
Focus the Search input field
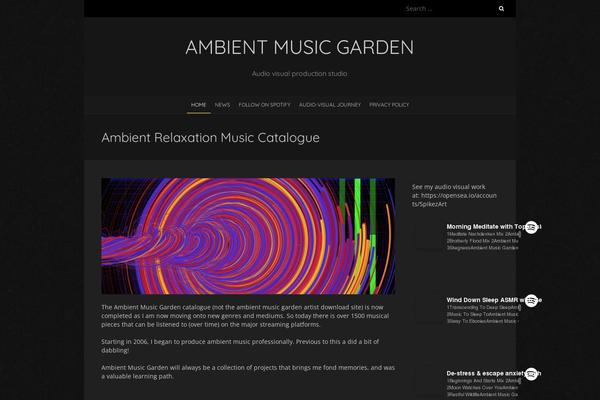pyautogui.click(x=448, y=8)
